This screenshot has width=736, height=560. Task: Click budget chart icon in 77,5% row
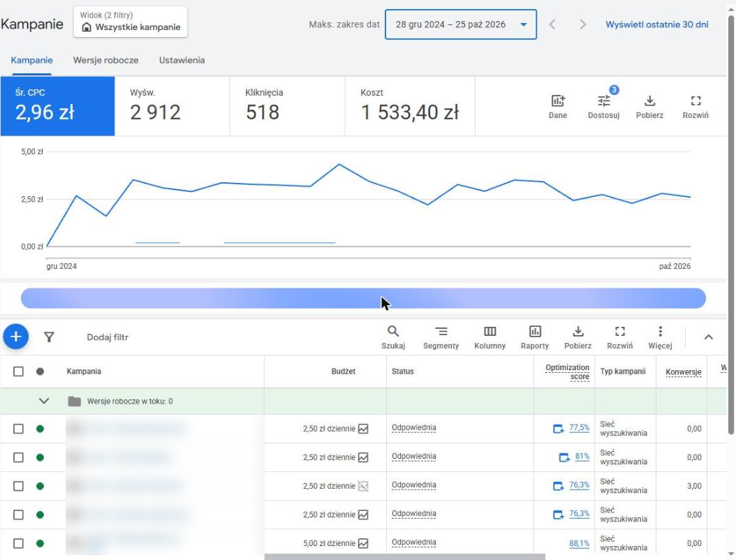coord(363,429)
